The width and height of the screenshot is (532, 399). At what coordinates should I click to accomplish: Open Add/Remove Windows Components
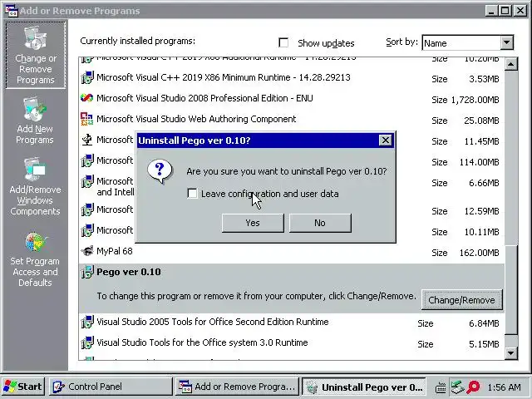pos(35,186)
